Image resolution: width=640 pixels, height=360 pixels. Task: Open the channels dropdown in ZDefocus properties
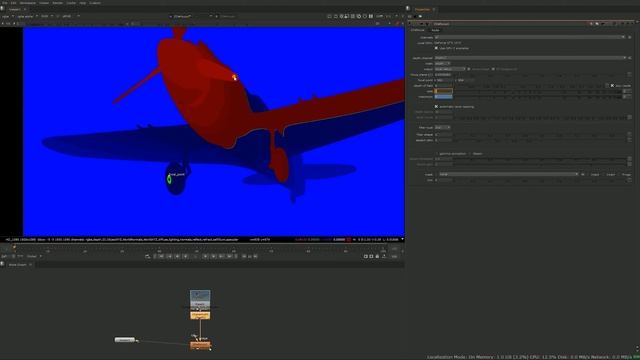click(x=529, y=37)
